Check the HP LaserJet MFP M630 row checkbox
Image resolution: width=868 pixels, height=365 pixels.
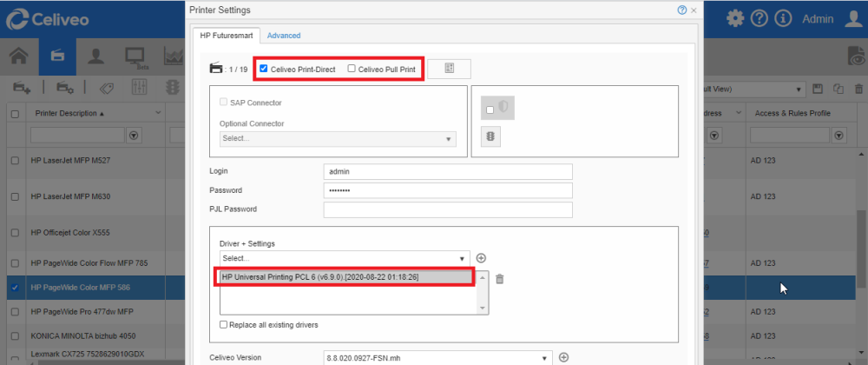(16, 196)
